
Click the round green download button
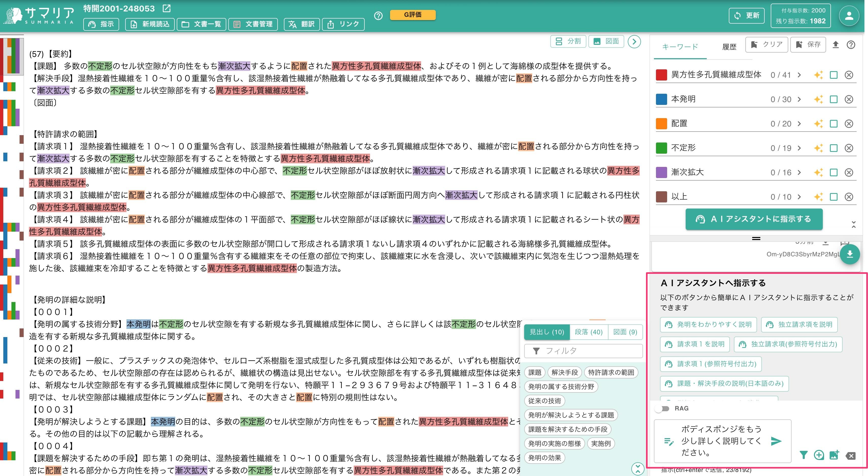point(849,254)
